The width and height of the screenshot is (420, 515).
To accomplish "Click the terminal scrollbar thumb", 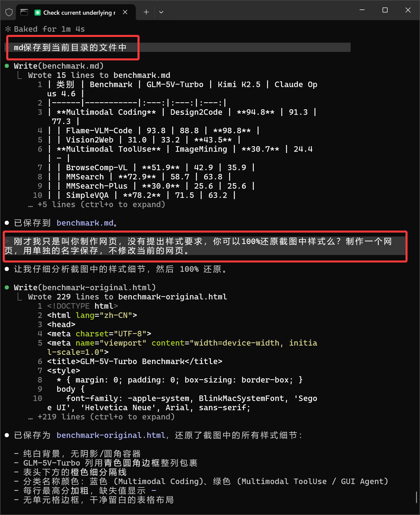I will click(416, 497).
